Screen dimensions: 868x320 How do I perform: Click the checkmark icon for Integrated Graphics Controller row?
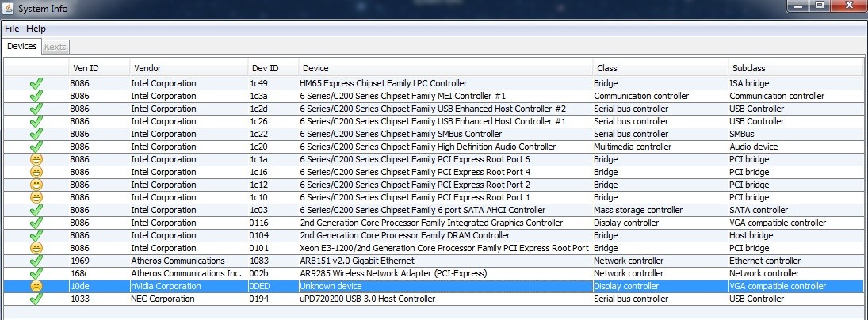[x=36, y=223]
